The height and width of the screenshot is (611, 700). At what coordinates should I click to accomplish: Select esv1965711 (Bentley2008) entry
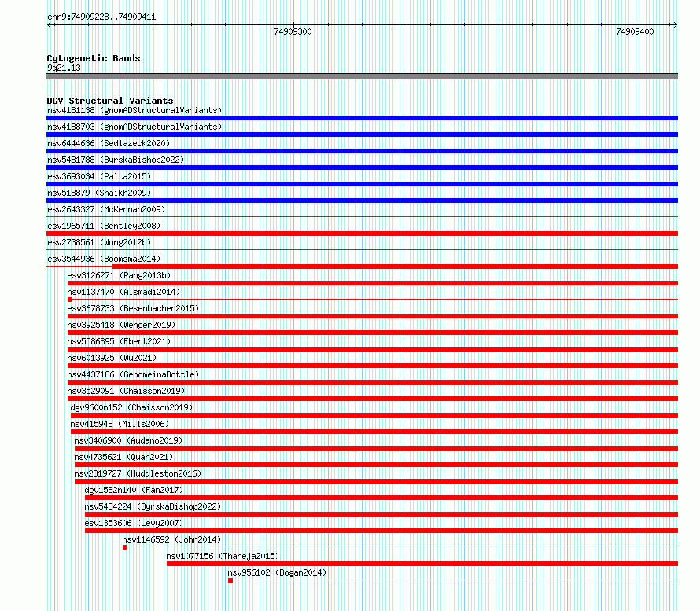[x=104, y=226]
